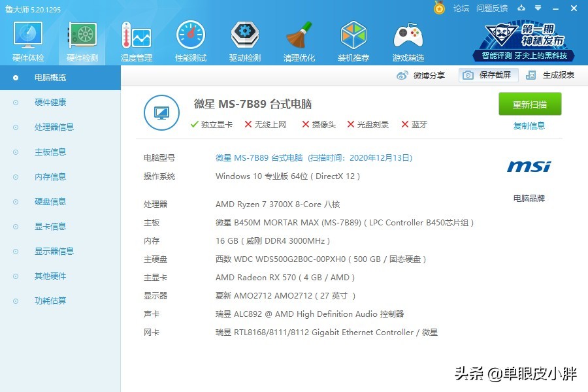Viewport: 588px width, 392px height.
Task: Launch the 性能测试 benchmark tool
Action: [190, 39]
